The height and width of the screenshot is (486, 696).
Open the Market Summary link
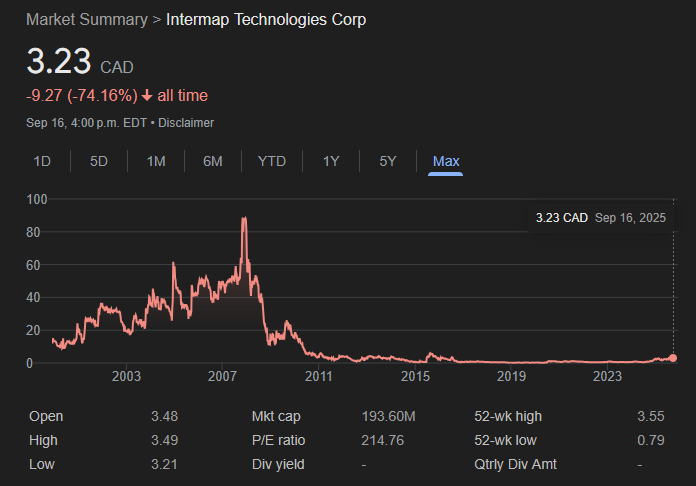point(87,20)
